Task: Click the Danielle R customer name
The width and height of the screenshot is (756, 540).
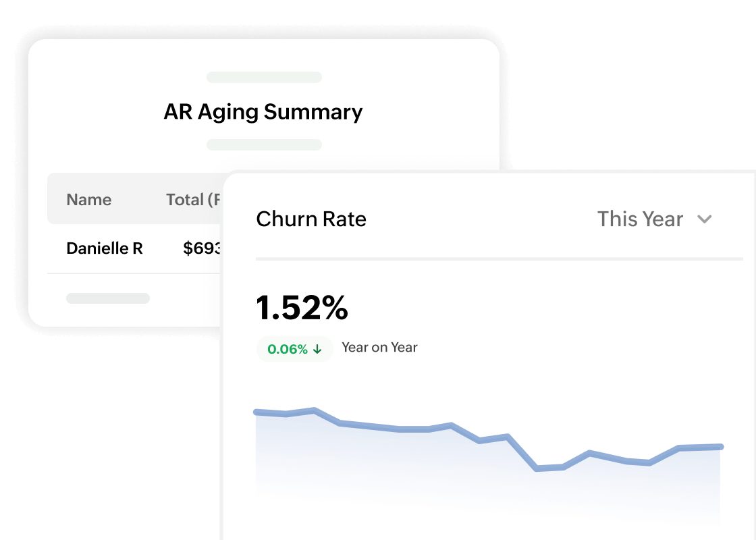Action: click(105, 248)
